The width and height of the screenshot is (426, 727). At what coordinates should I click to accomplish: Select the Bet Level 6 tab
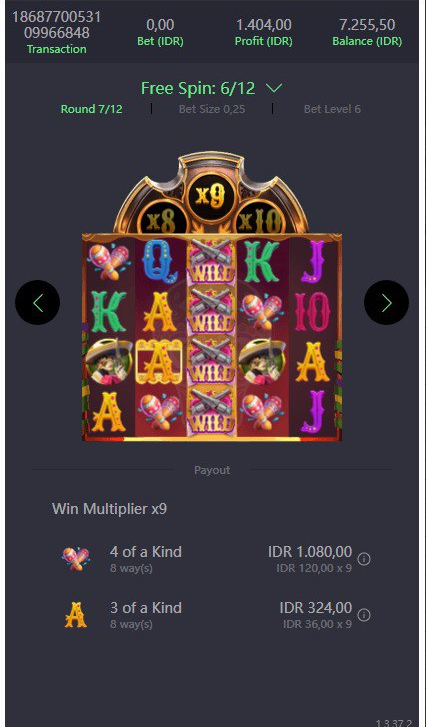(332, 109)
